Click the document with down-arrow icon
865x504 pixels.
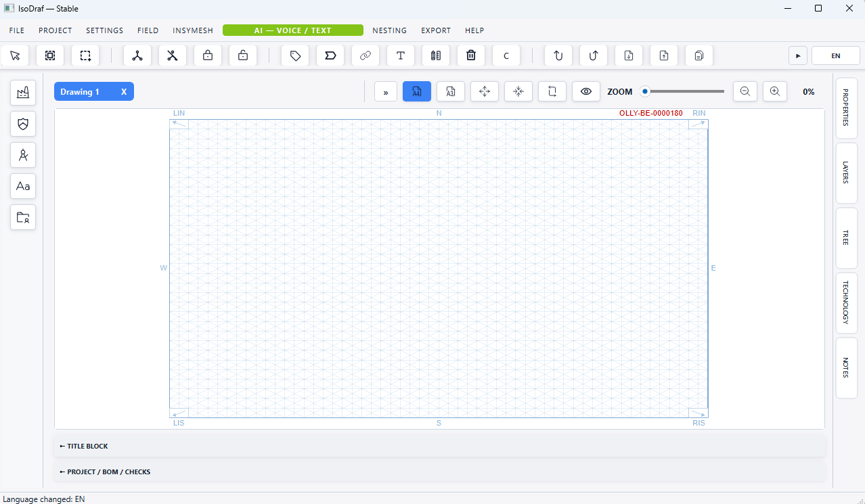point(629,55)
